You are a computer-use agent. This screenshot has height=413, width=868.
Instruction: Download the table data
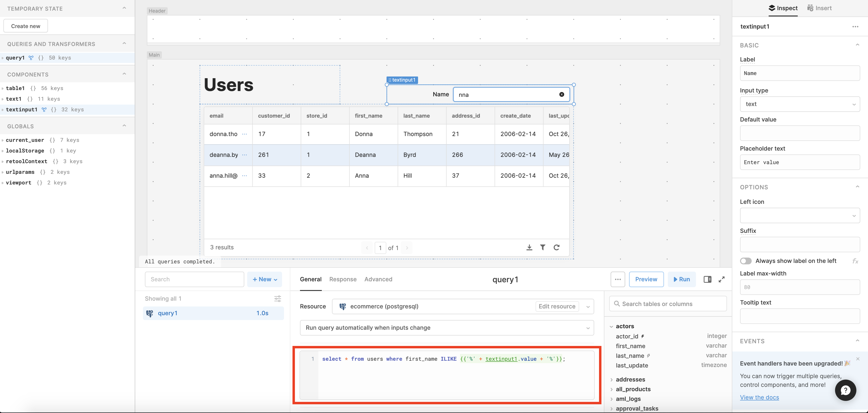(x=529, y=247)
